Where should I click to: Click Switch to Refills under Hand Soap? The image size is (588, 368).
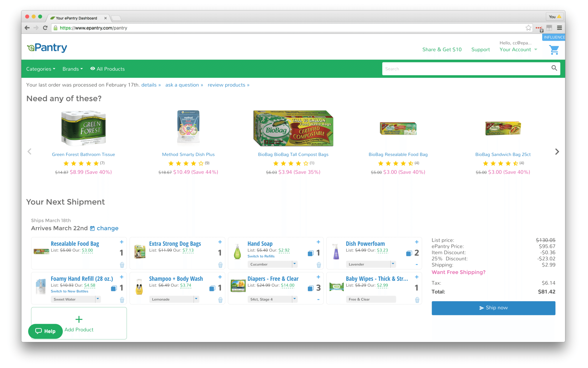261,256
